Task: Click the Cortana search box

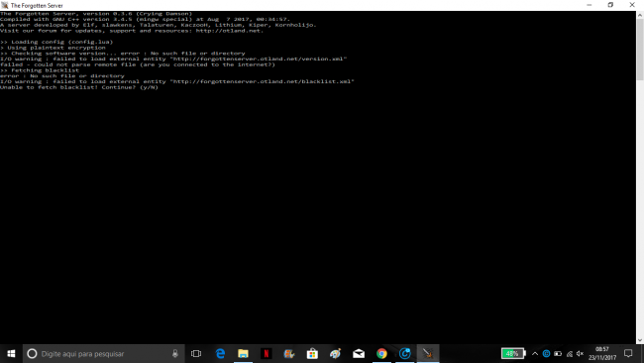Action: click(x=103, y=353)
